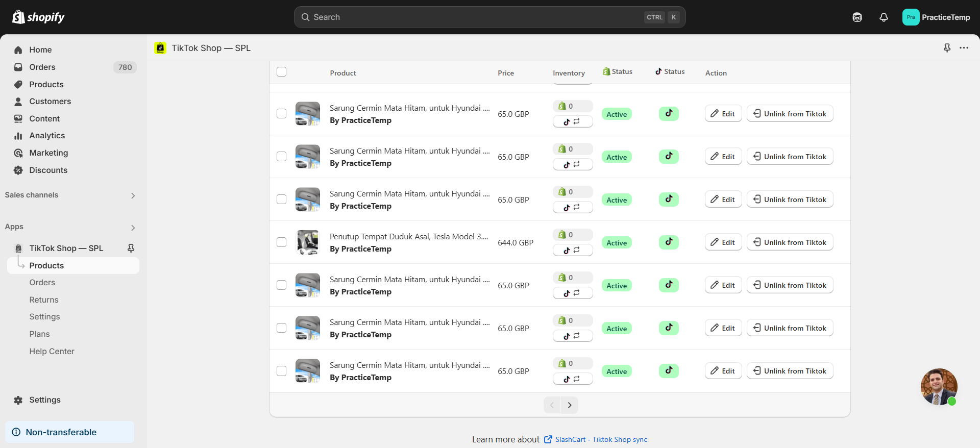Open the support chat avatar
The width and height of the screenshot is (980, 448).
(x=939, y=387)
